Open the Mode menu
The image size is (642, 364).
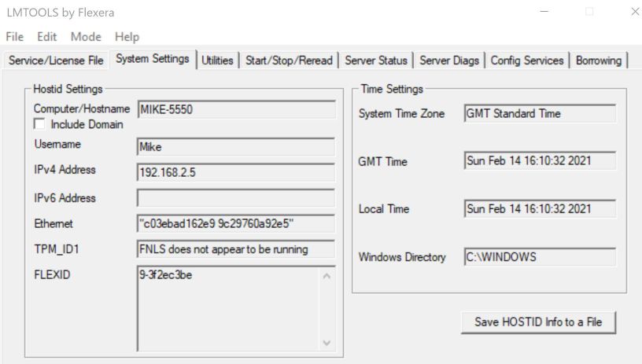pos(86,37)
